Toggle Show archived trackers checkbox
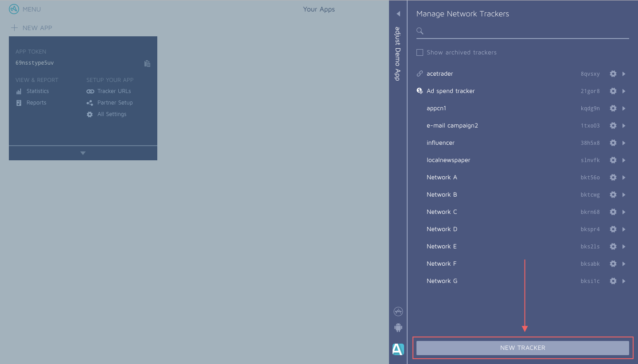Screen dimensions: 638x364 click(420, 52)
